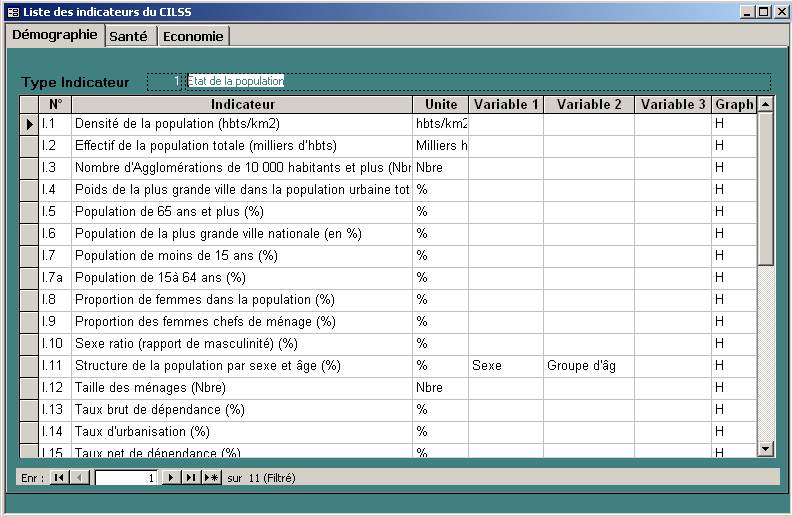Open the form's title bar system icon
This screenshot has height=517, width=792.
pyautogui.click(x=12, y=11)
